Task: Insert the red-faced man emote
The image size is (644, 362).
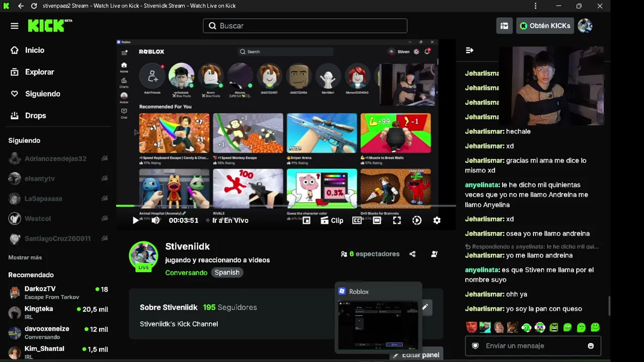Action: coord(471,327)
